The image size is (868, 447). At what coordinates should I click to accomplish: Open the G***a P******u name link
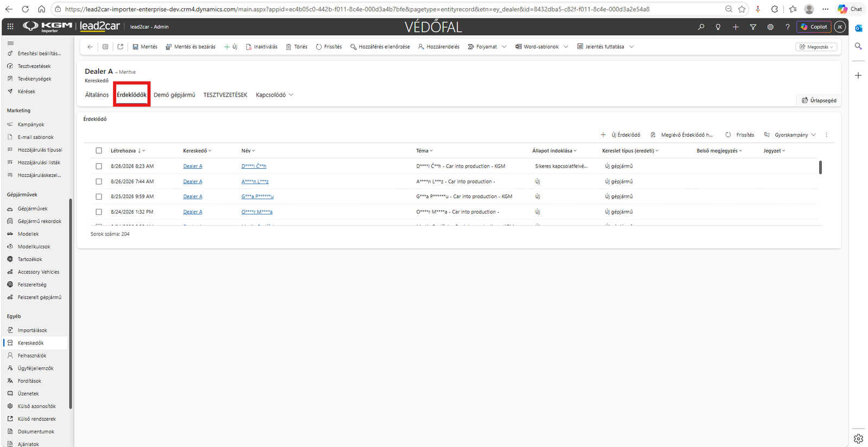(x=257, y=196)
